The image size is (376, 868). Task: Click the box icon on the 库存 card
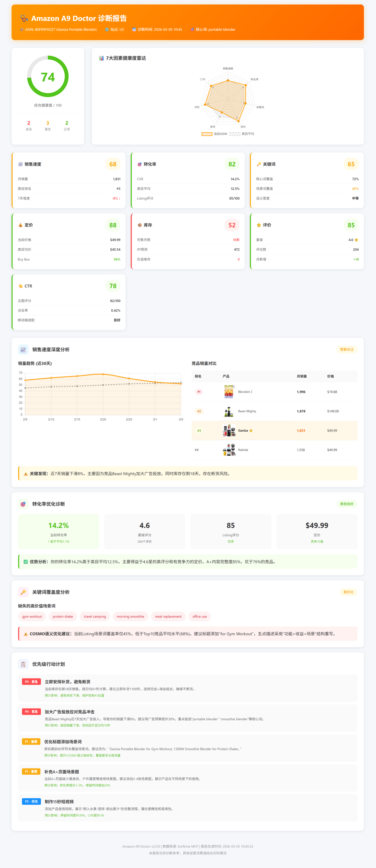coord(140,225)
